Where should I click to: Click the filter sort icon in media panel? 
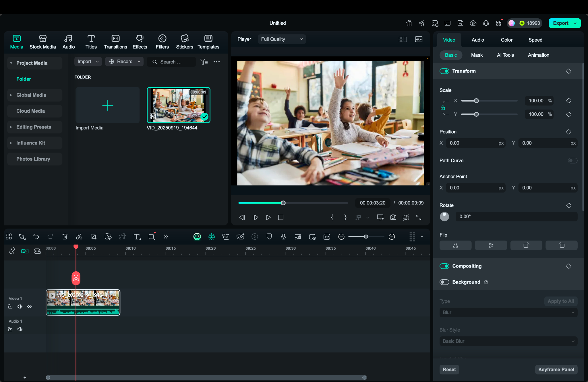click(x=204, y=62)
